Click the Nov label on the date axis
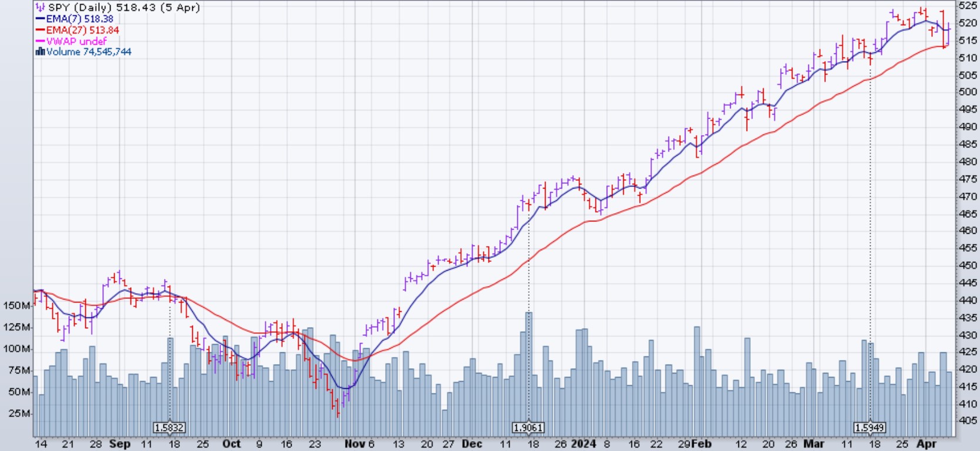This screenshot has width=980, height=451. point(354,444)
